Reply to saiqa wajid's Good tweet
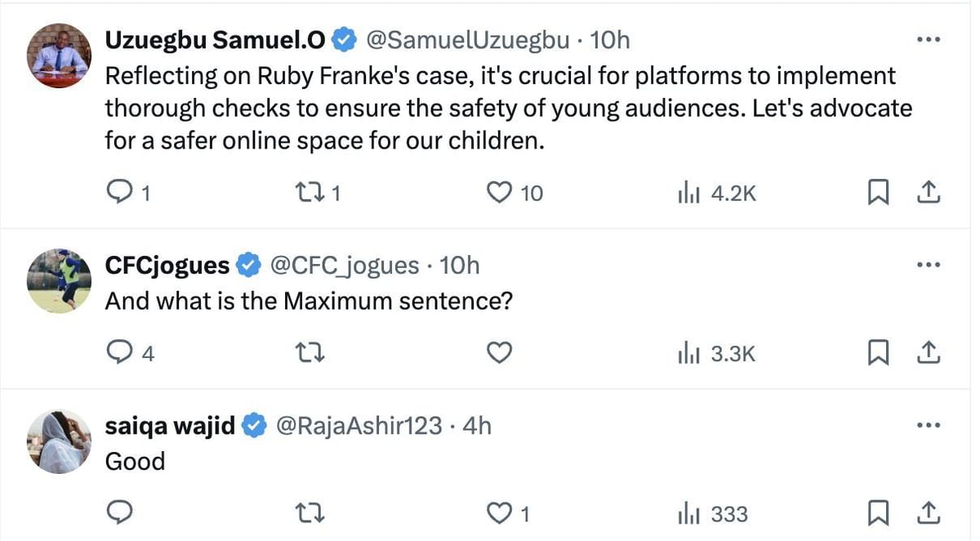 tap(120, 513)
